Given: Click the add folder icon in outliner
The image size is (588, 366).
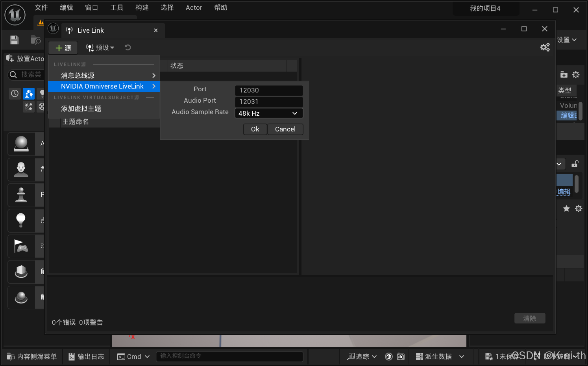Looking at the screenshot, I should coord(564,75).
